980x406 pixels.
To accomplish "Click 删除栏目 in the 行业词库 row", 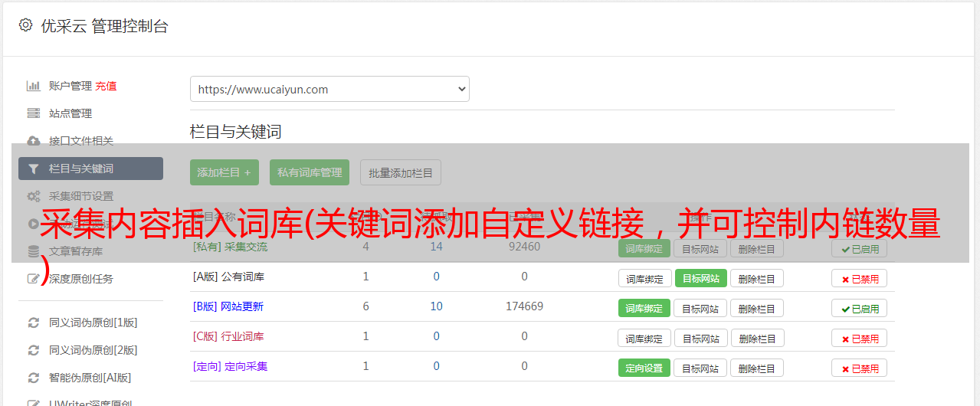I will coord(757,339).
